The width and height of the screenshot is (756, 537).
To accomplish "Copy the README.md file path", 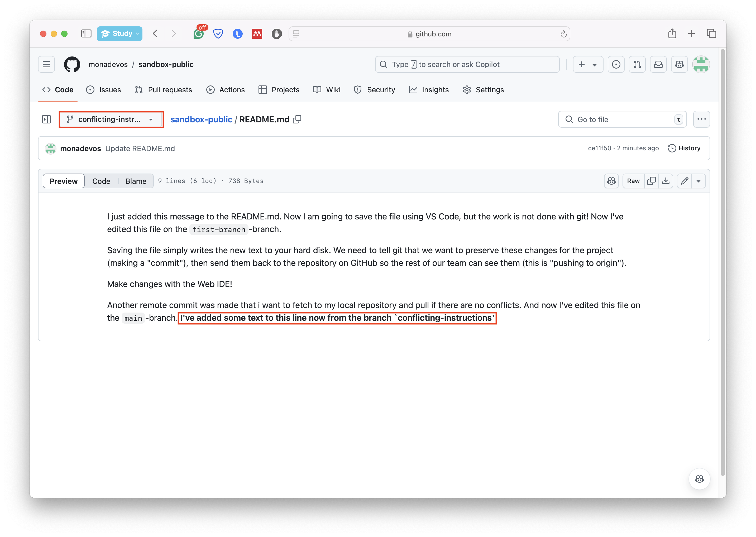I will click(297, 119).
